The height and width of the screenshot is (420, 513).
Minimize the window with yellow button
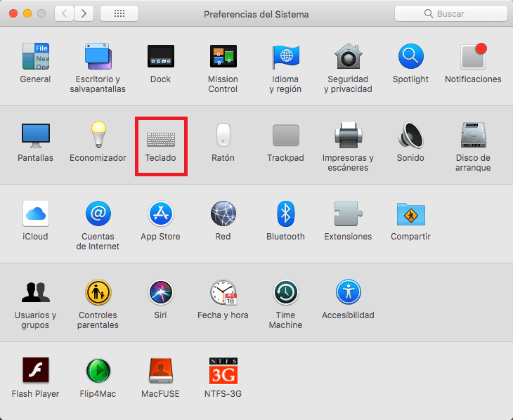27,13
